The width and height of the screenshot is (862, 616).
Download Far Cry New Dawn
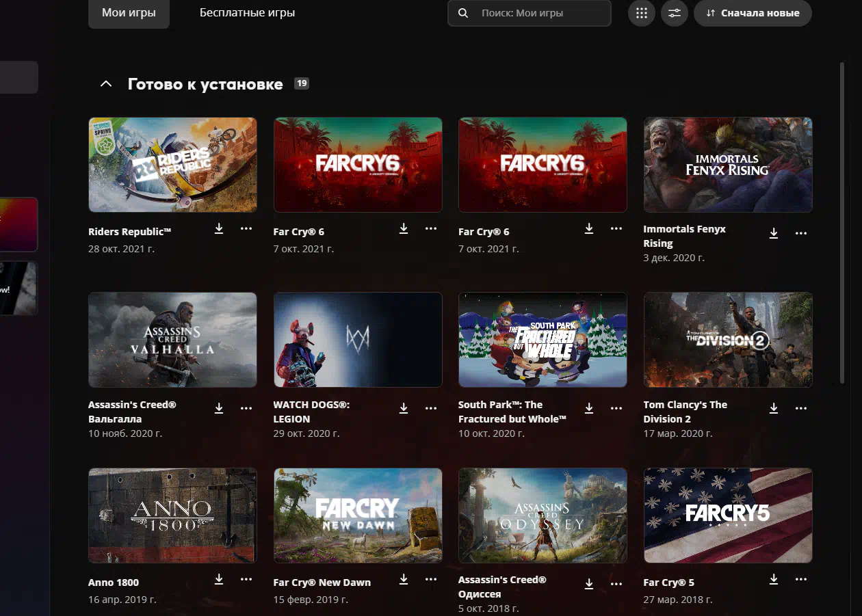click(404, 579)
